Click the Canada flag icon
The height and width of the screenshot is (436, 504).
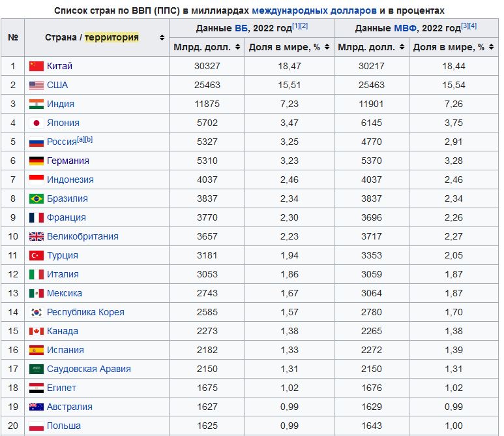click(36, 331)
